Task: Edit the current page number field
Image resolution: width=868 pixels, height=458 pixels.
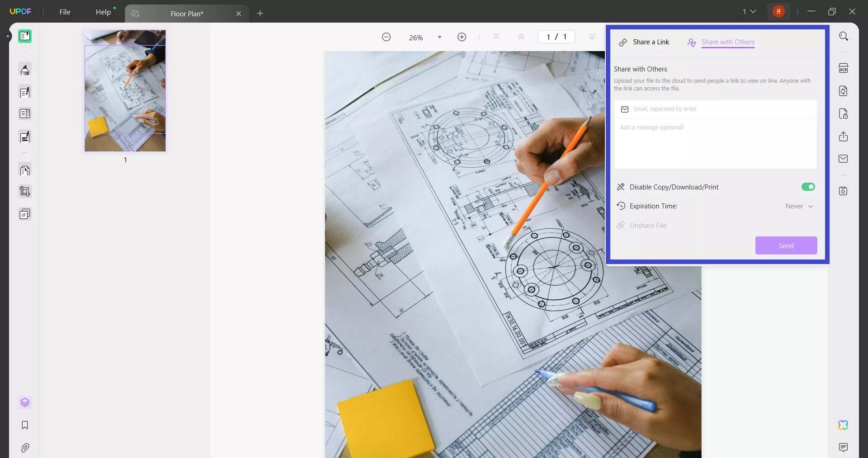Action: click(x=557, y=37)
